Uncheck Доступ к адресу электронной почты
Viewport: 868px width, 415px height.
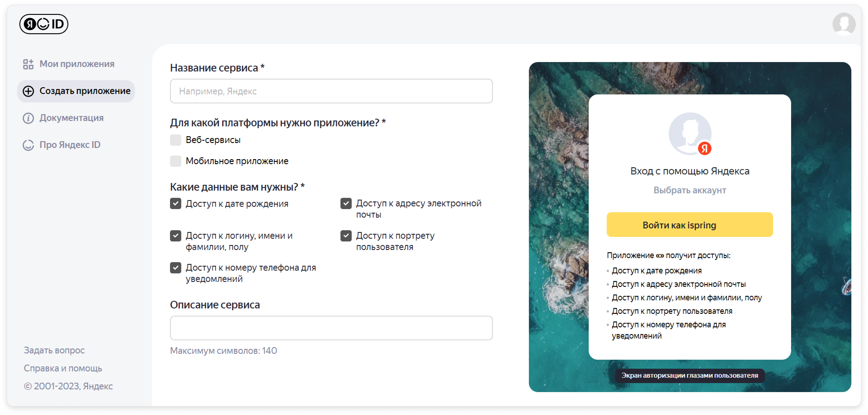point(346,204)
